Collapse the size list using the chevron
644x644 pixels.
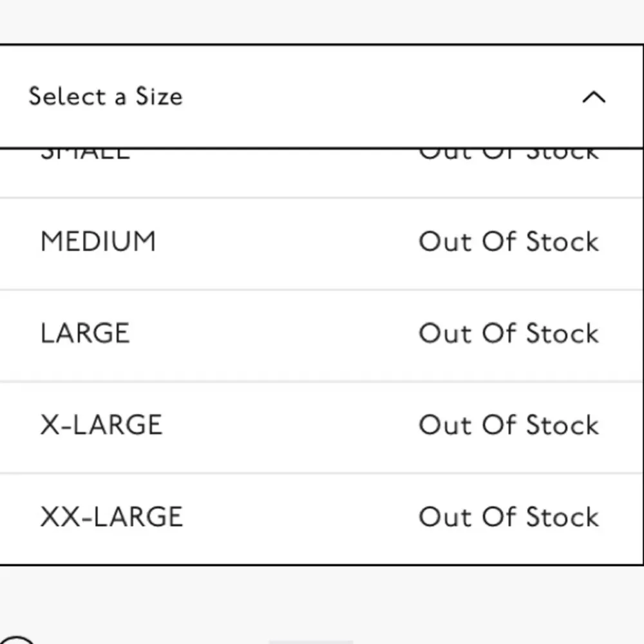[x=594, y=97]
